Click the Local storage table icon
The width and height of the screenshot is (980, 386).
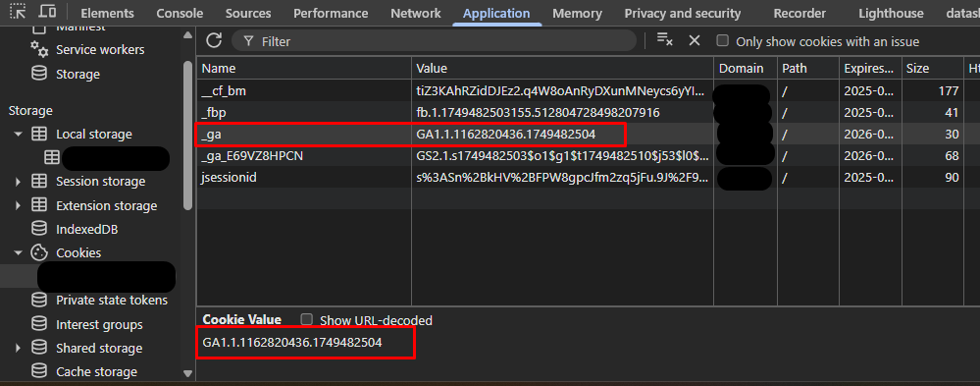[x=39, y=134]
